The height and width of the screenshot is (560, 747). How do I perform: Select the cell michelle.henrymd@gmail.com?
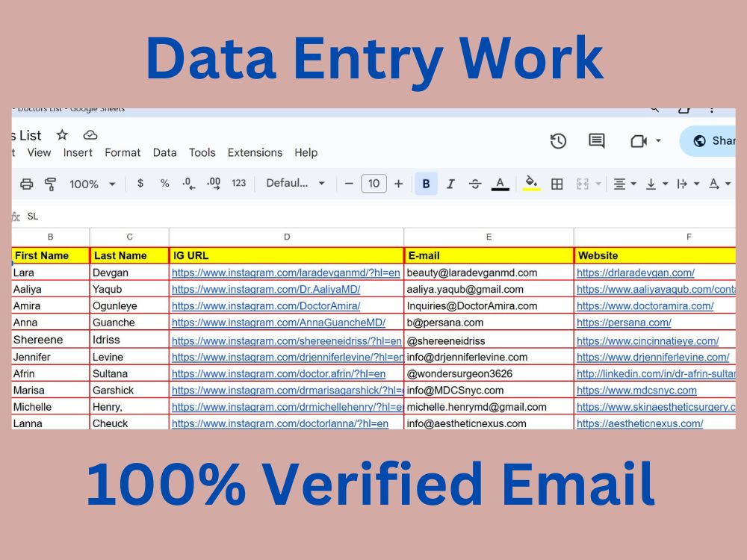(489, 407)
